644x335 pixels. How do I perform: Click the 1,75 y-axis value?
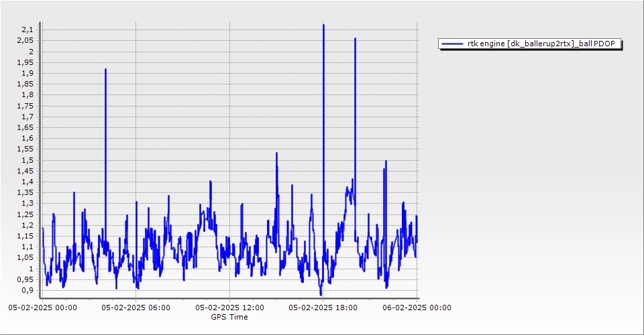click(x=25, y=106)
